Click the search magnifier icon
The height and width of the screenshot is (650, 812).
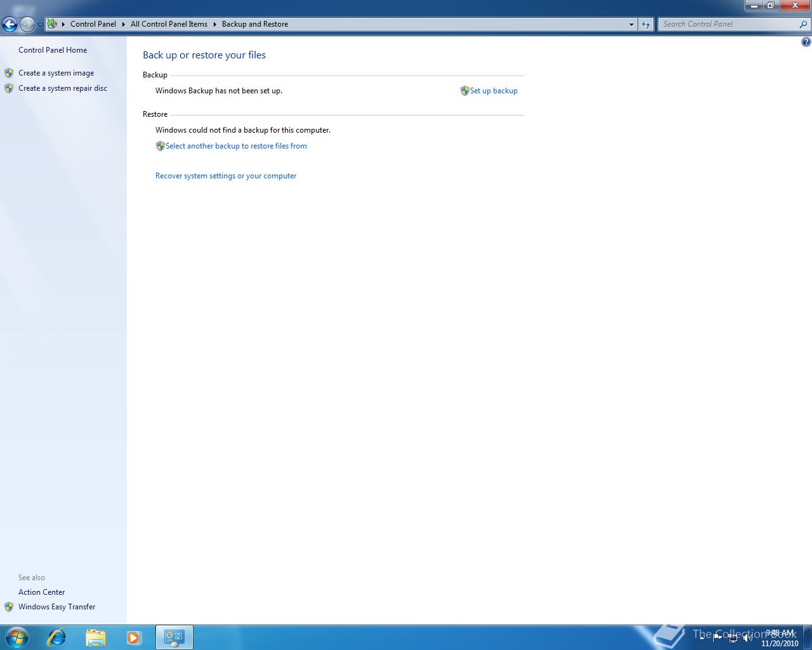pyautogui.click(x=804, y=24)
